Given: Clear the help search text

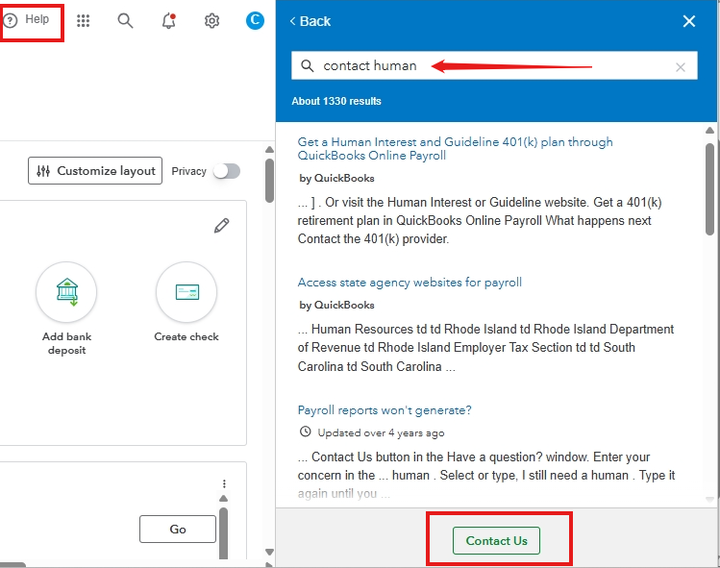Looking at the screenshot, I should point(681,67).
